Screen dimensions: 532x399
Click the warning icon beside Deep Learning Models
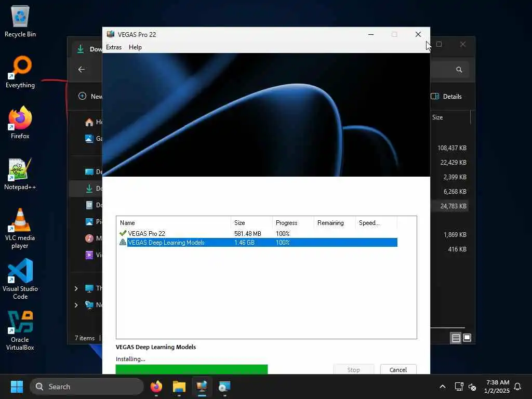point(123,242)
